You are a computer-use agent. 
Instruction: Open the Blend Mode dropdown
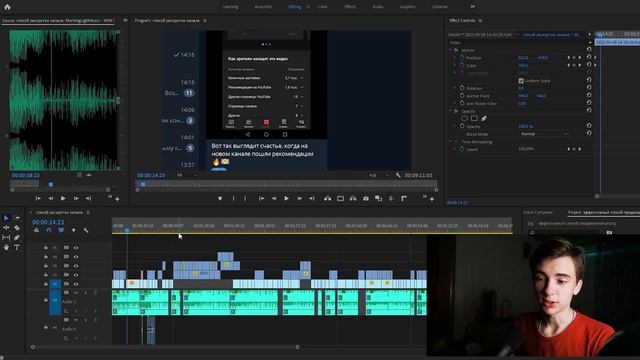pyautogui.click(x=544, y=134)
